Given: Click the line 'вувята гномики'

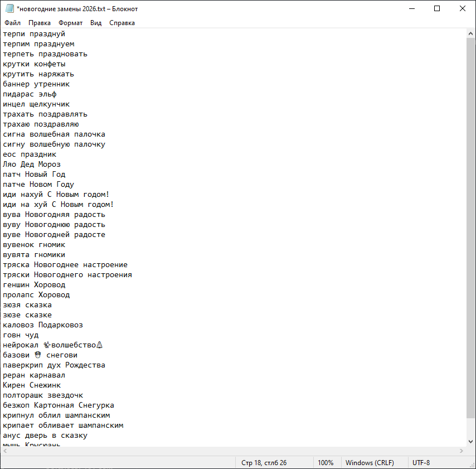Looking at the screenshot, I should pos(34,254).
